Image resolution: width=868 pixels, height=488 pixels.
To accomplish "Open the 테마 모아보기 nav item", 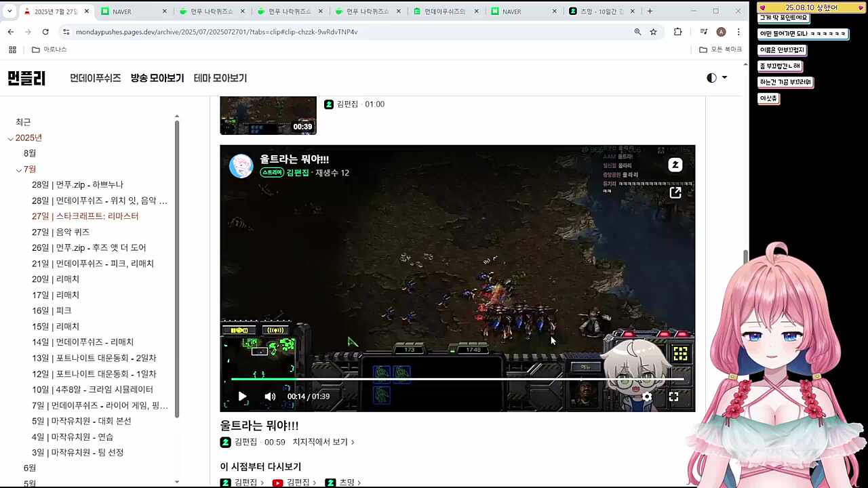I will (x=220, y=78).
